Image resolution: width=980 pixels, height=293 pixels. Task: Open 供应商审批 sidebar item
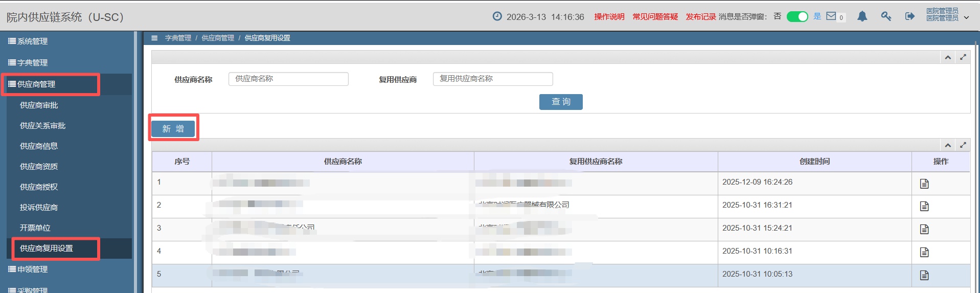click(39, 105)
